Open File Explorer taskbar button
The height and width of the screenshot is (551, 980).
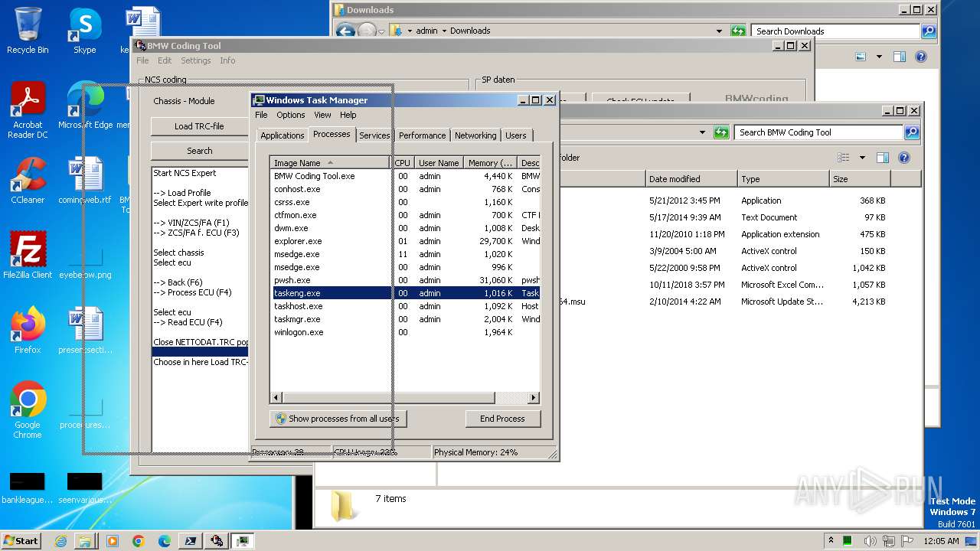[x=84, y=541]
